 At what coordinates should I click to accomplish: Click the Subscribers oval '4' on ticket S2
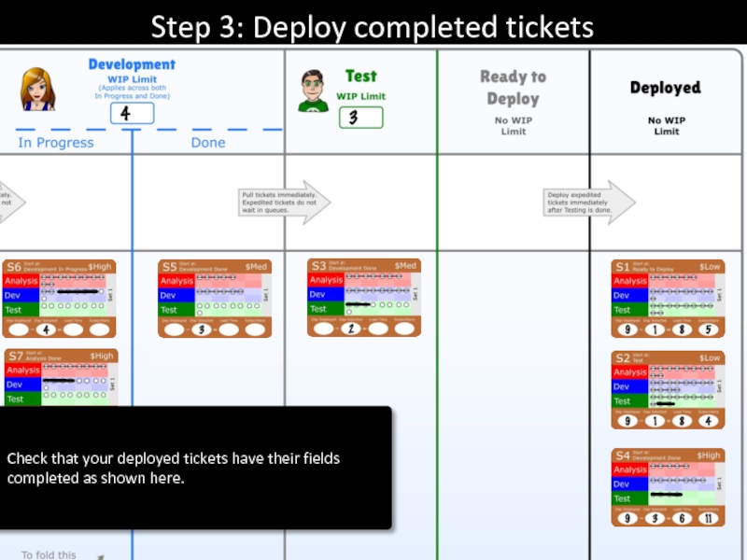[x=709, y=421]
